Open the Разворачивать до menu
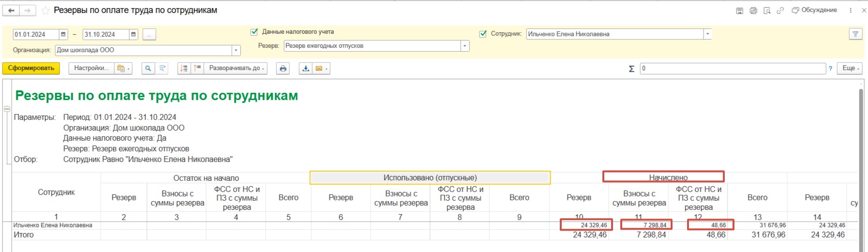 [236, 69]
